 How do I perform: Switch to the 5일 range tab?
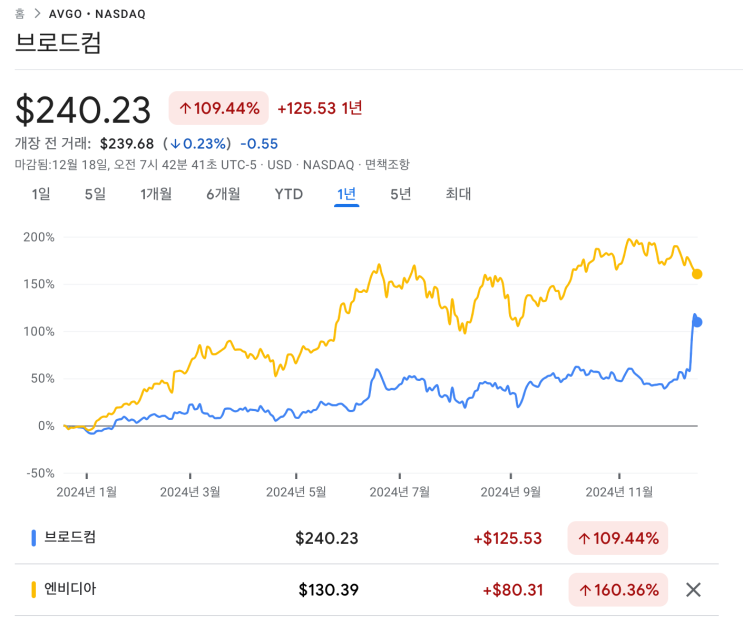[x=95, y=194]
